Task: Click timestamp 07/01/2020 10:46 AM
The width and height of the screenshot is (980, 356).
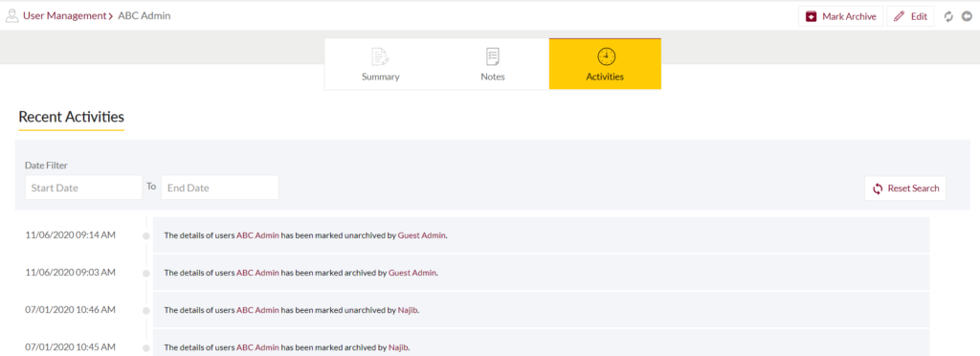Action: click(70, 309)
